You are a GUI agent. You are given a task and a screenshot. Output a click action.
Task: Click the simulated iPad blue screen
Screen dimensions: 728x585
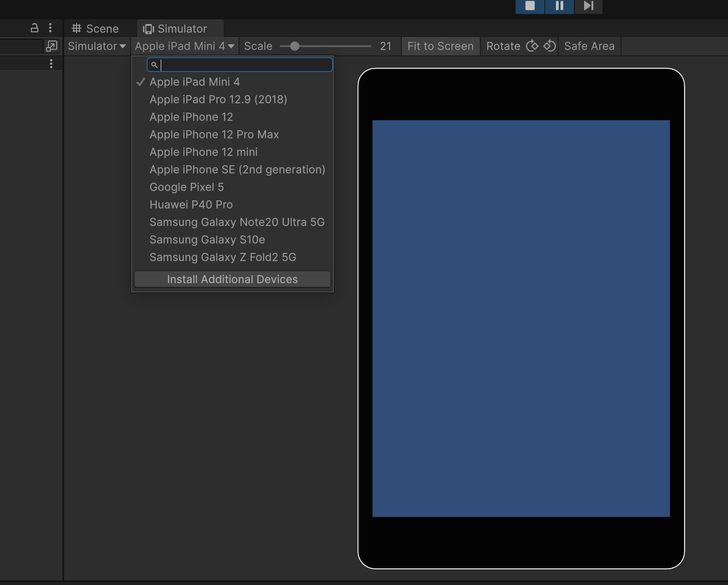click(x=521, y=318)
